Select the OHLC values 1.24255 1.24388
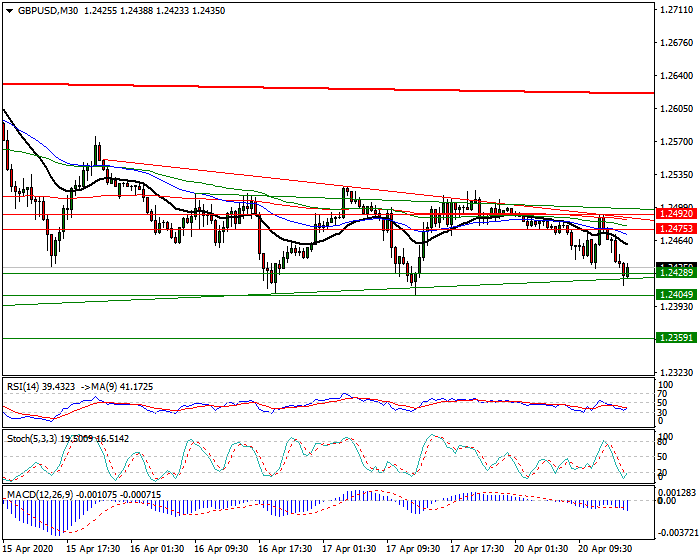700x560 pixels. point(118,11)
